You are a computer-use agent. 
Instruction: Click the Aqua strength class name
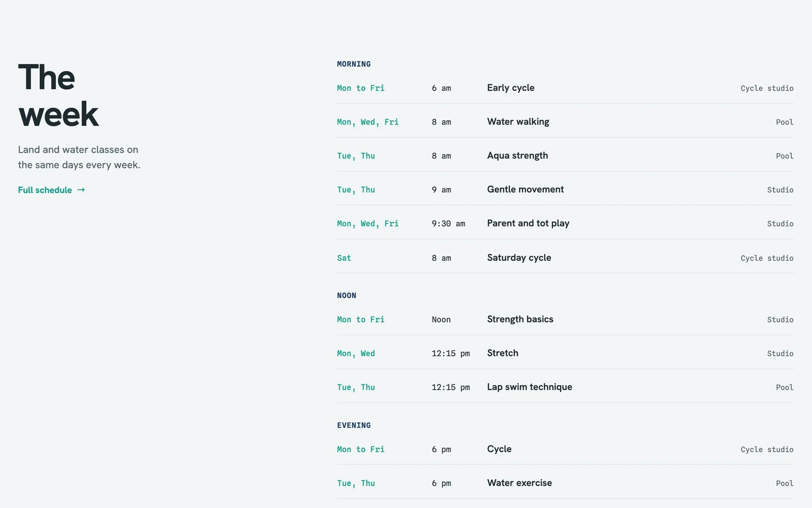(x=517, y=156)
